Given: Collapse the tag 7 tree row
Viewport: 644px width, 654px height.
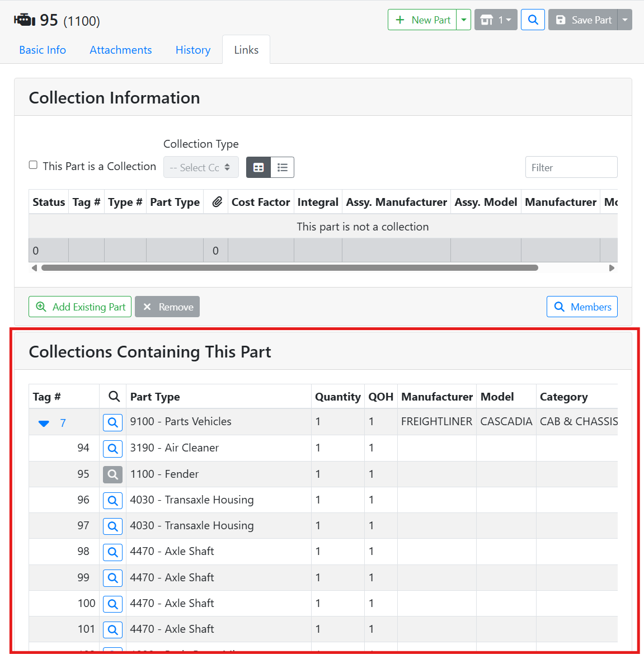Looking at the screenshot, I should point(44,423).
